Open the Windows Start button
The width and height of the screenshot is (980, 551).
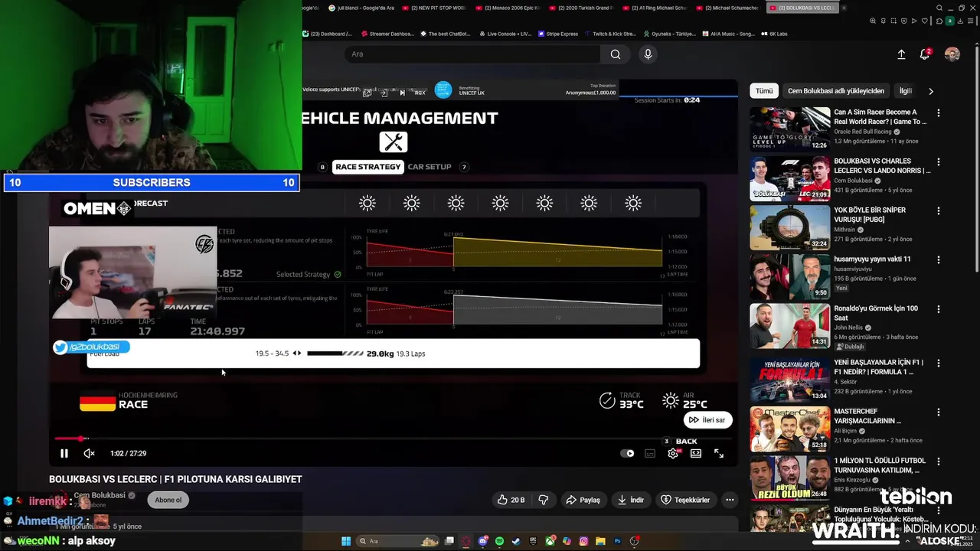[346, 541]
